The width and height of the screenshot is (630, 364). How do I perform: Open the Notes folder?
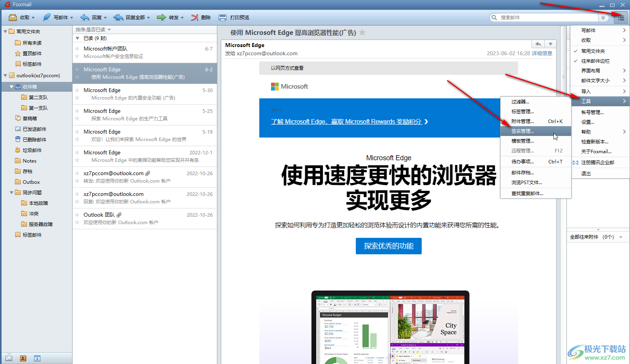pyautogui.click(x=29, y=161)
